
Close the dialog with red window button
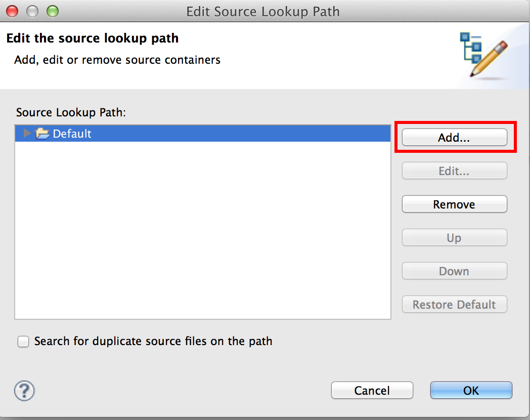click(12, 11)
